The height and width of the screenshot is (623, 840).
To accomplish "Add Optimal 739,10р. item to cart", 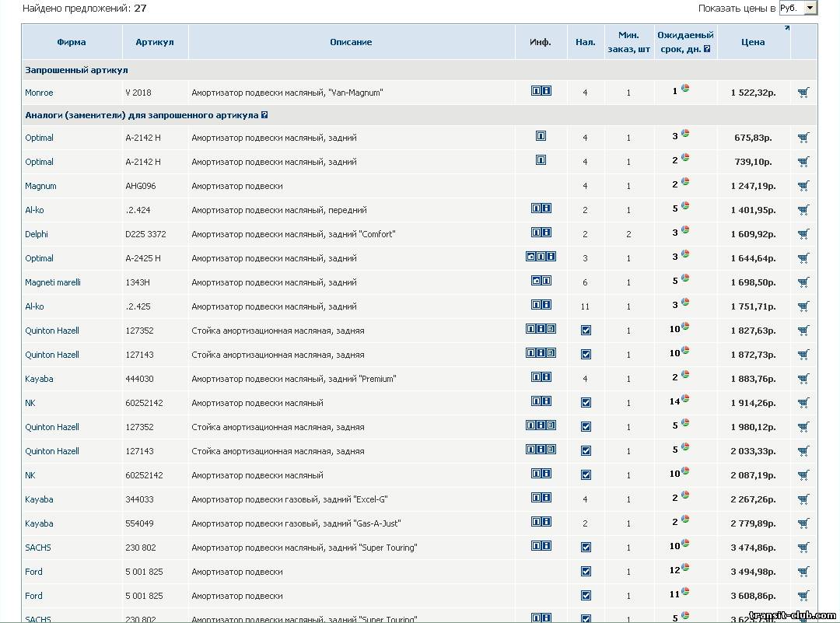I will 803,162.
